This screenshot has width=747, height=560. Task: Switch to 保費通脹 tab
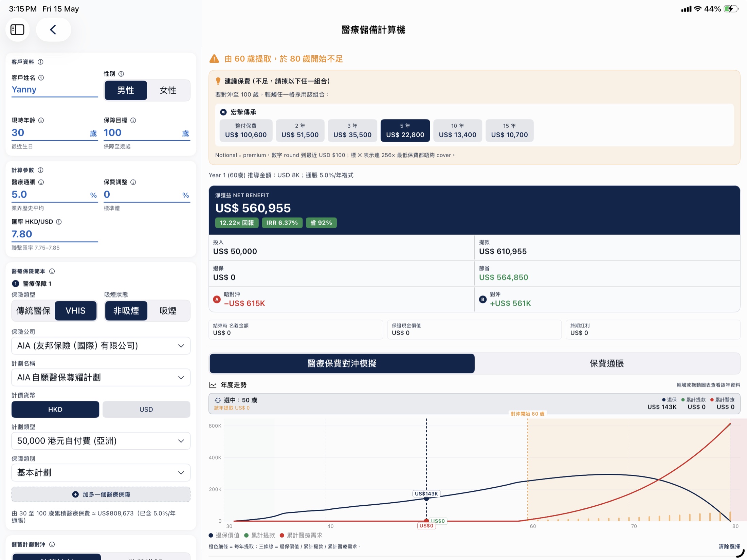[607, 363]
